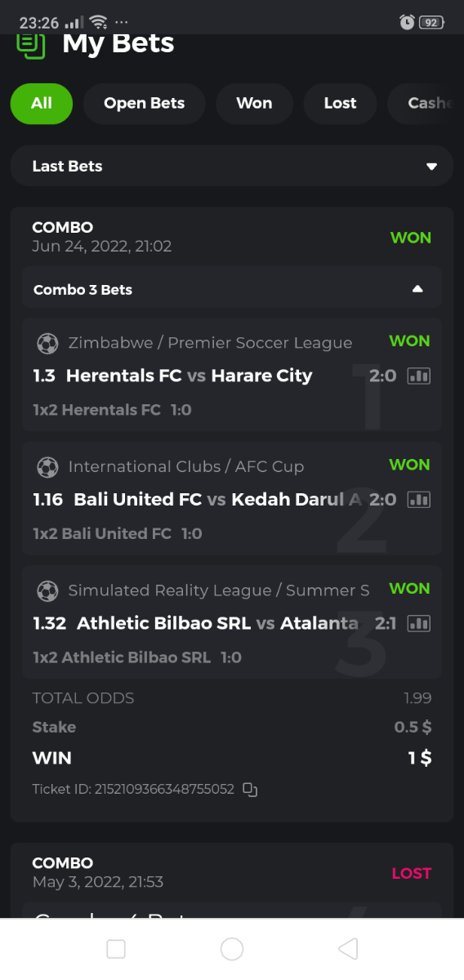
Task: Tap Android recent apps square button
Action: [116, 948]
